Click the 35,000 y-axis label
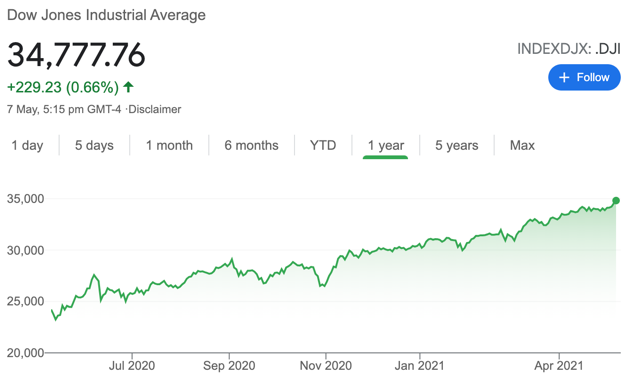The width and height of the screenshot is (638, 387). [26, 199]
